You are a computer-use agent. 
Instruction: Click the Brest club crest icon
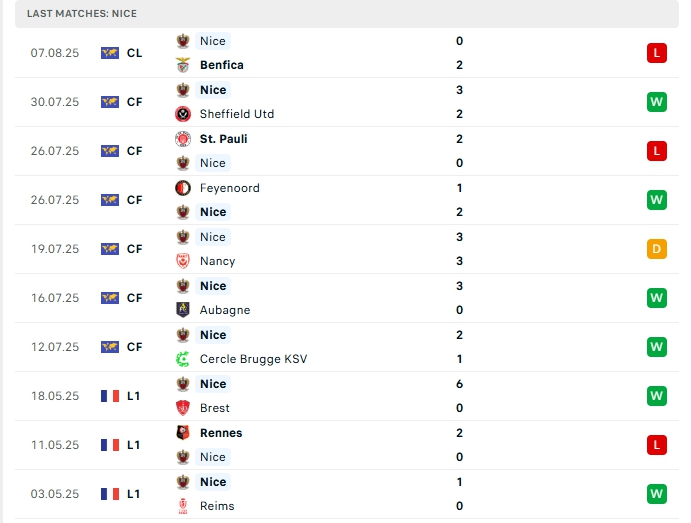[183, 408]
